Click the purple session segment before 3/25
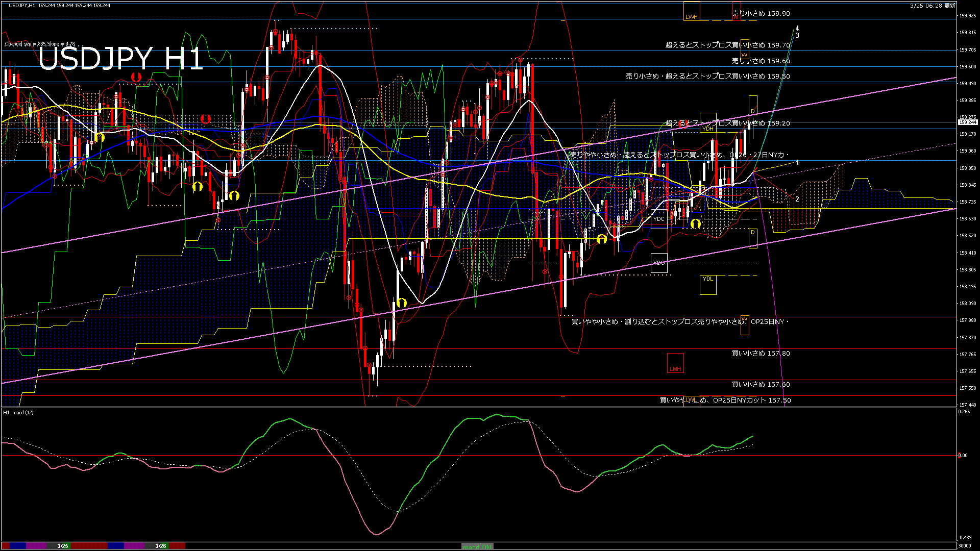The height and width of the screenshot is (551, 980). [36, 546]
